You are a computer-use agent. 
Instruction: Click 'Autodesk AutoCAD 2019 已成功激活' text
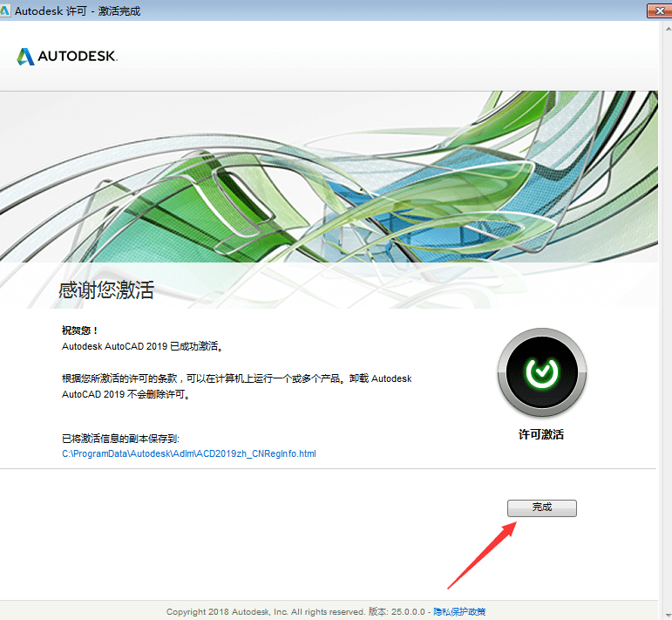[142, 346]
